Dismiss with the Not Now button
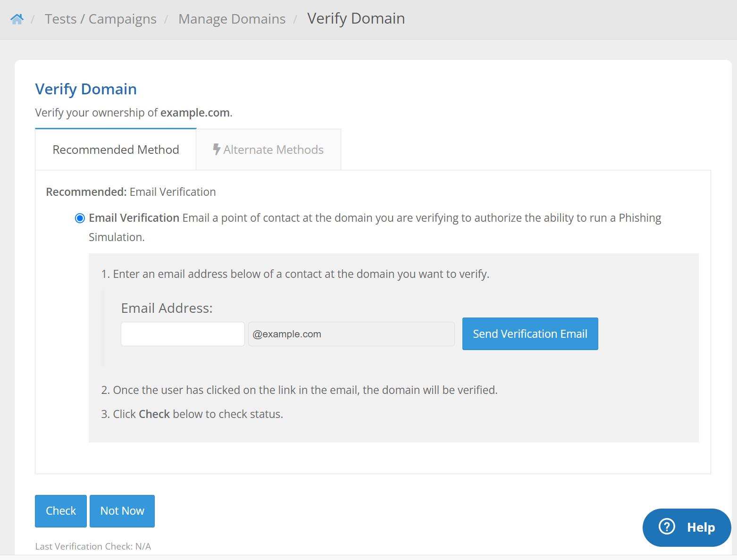This screenshot has width=737, height=560. coord(122,511)
